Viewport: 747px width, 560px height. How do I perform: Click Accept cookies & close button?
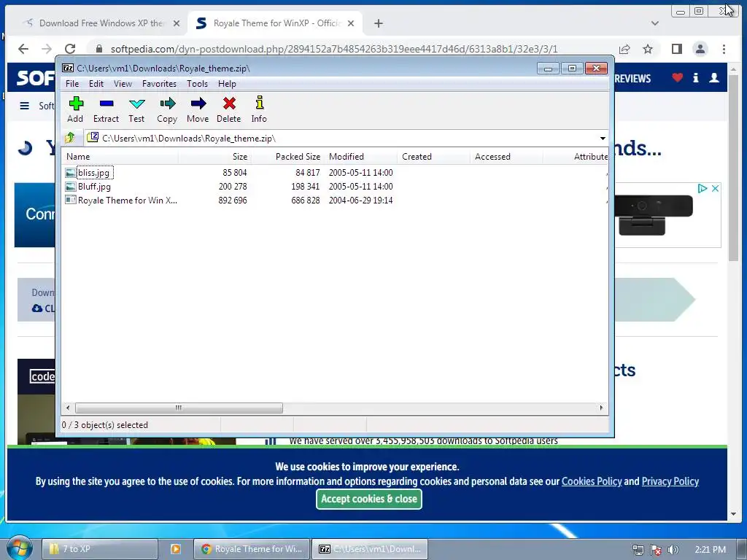[368, 499]
